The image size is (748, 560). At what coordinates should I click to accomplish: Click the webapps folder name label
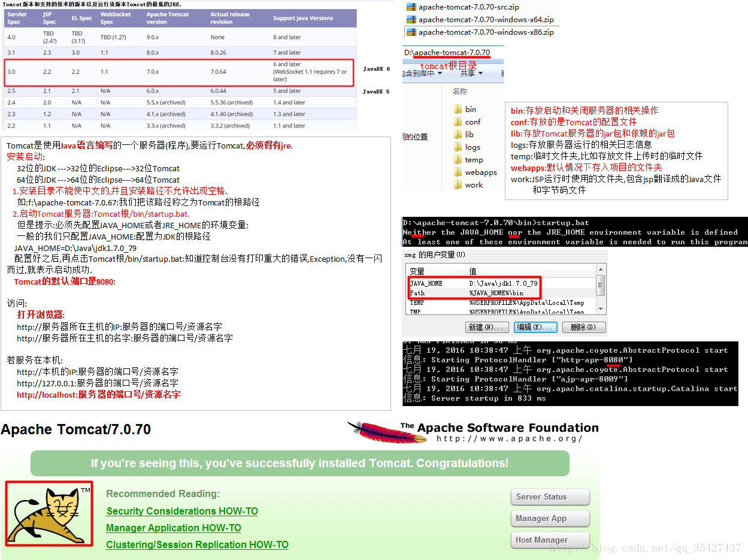pyautogui.click(x=481, y=172)
